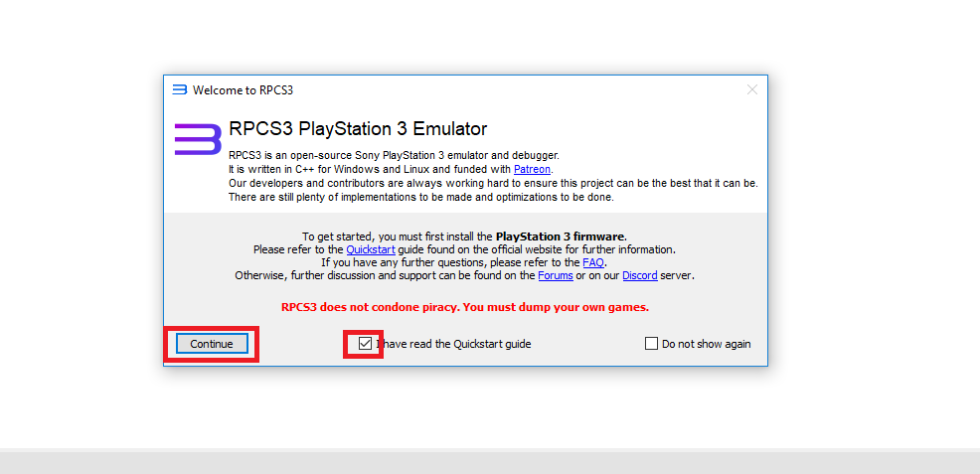Click the Continue button

[x=212, y=344]
